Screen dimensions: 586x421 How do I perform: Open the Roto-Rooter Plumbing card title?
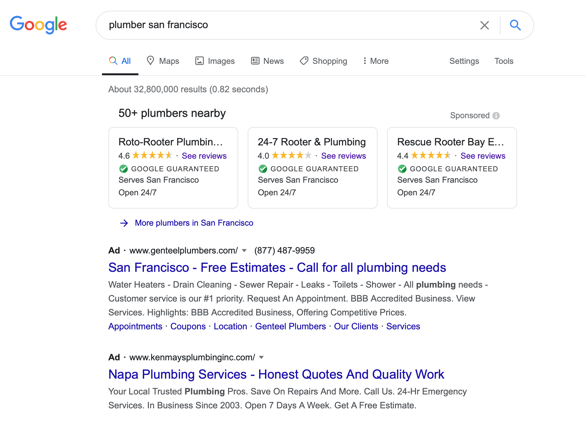point(170,142)
